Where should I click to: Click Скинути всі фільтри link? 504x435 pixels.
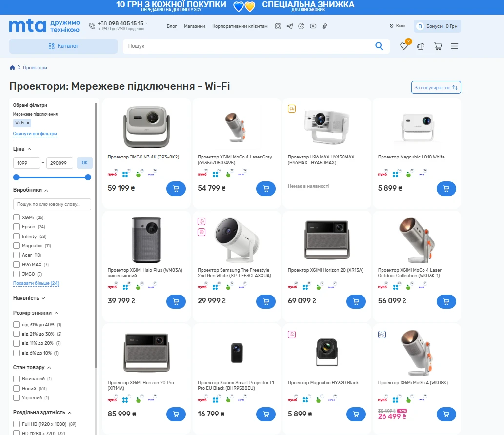coord(35,134)
